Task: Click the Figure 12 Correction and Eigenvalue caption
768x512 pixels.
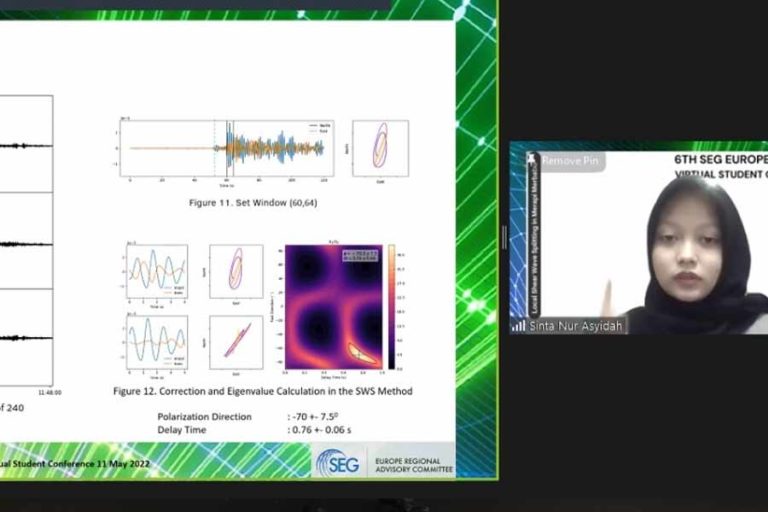Action: pos(263,391)
